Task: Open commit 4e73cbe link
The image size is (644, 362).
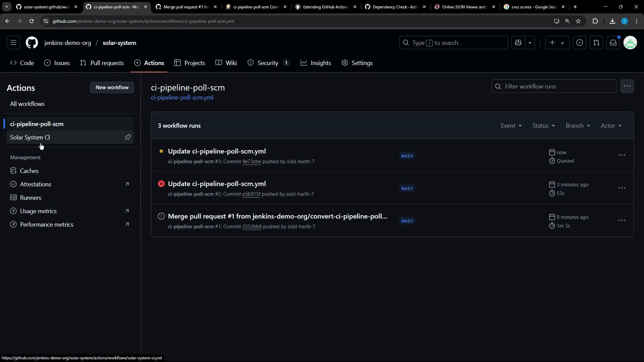Action: pyautogui.click(x=252, y=162)
